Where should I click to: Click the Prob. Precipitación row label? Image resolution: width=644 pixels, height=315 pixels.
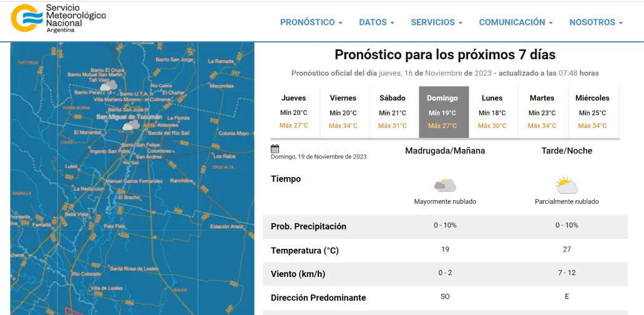tap(308, 226)
